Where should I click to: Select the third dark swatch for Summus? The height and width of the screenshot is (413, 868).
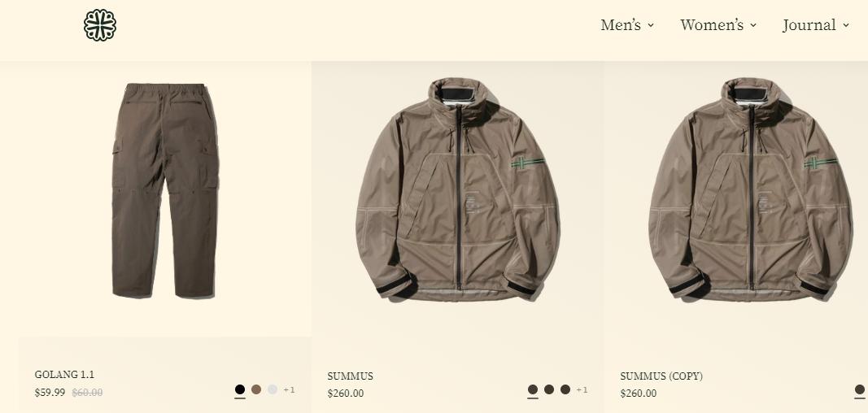point(565,389)
